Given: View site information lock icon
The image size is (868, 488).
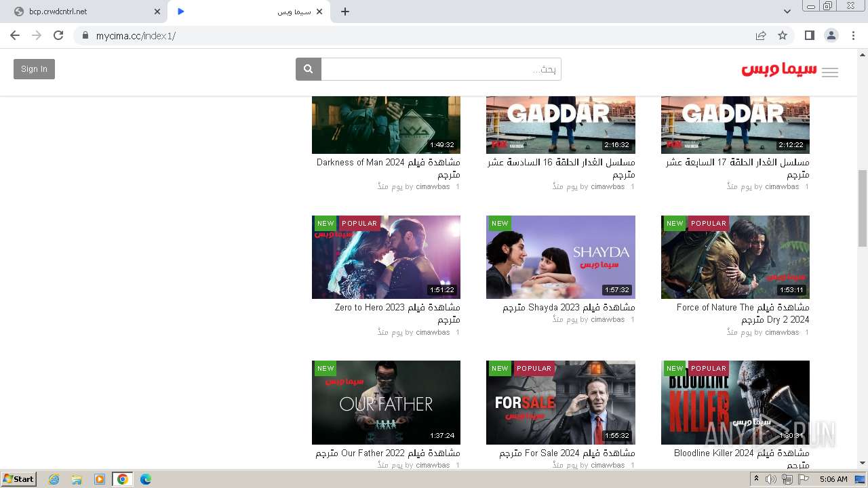Looking at the screenshot, I should 85,35.
